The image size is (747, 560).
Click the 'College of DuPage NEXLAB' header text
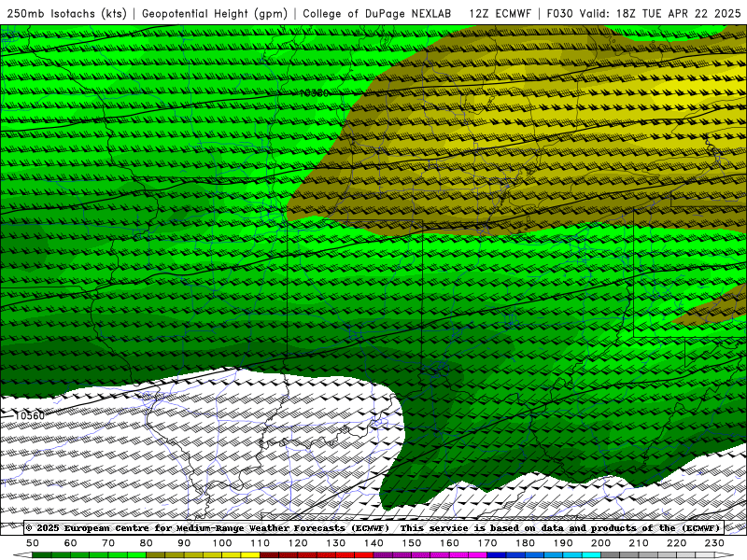377,14
